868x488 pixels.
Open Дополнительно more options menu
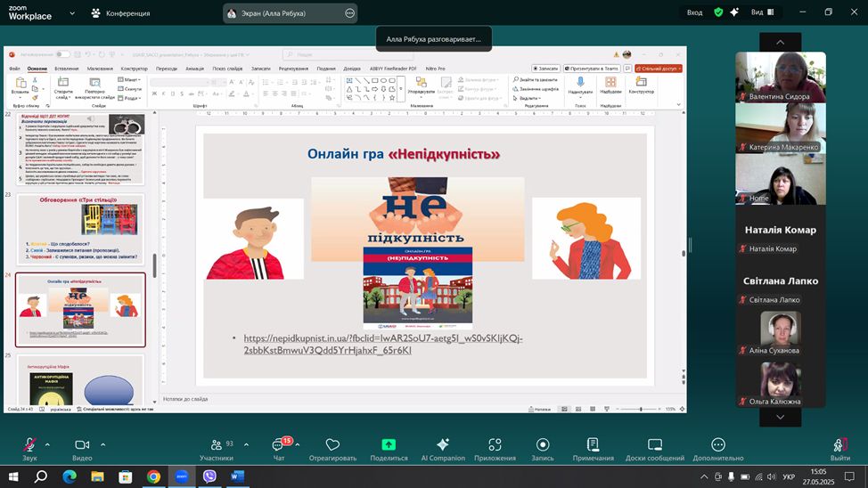coord(718,445)
